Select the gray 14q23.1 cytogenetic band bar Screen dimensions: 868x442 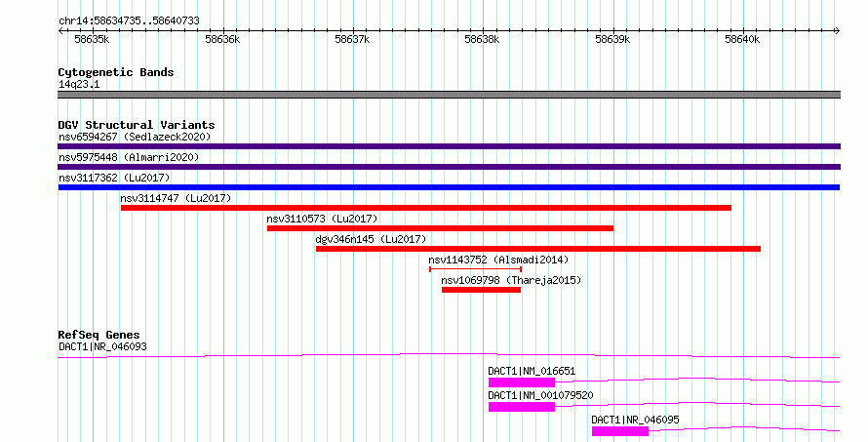pos(449,95)
